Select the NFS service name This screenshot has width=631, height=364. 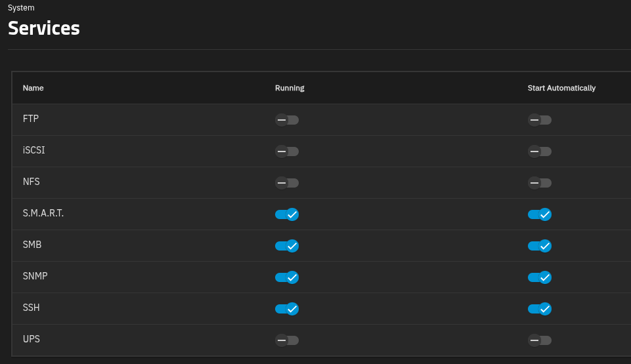pyautogui.click(x=31, y=182)
